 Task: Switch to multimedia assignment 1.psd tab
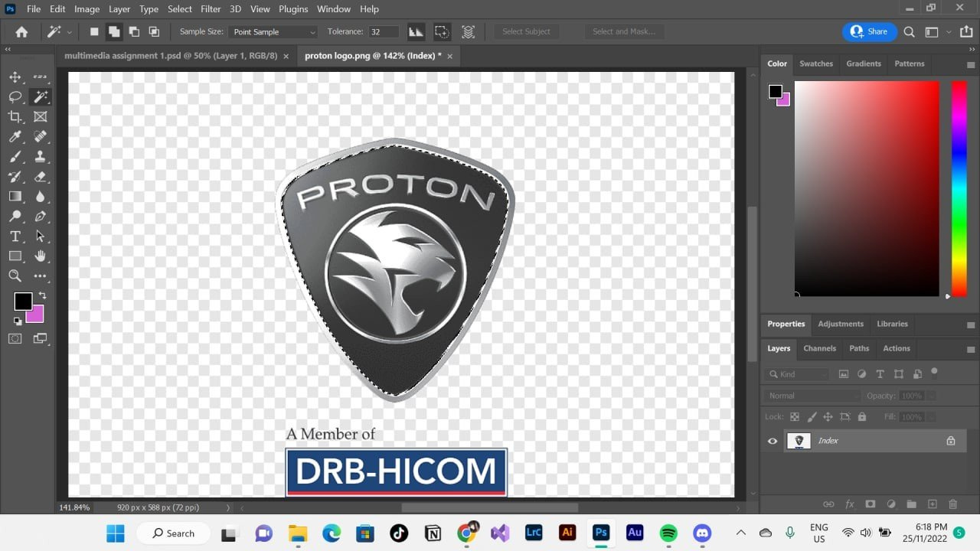(170, 56)
